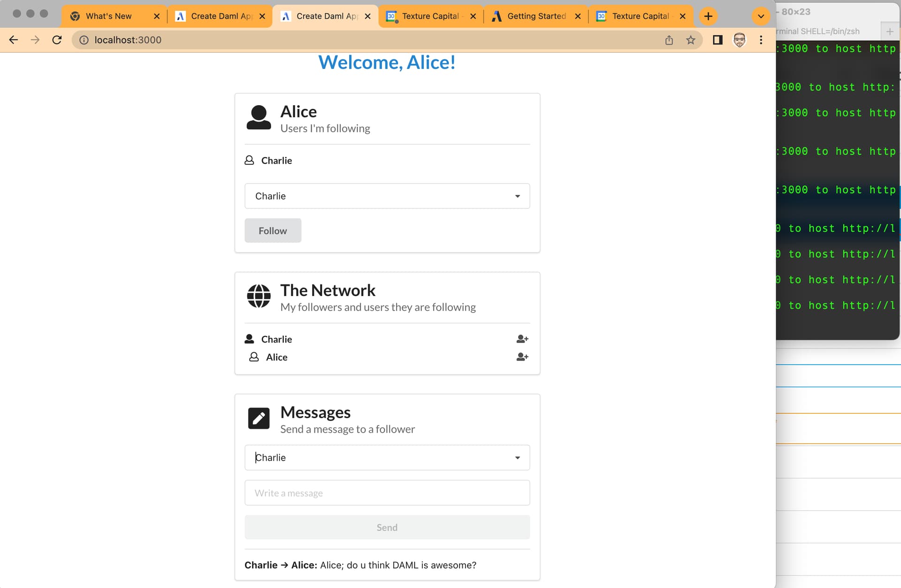
Task: Switch to the What's New tab
Action: pyautogui.click(x=108, y=16)
